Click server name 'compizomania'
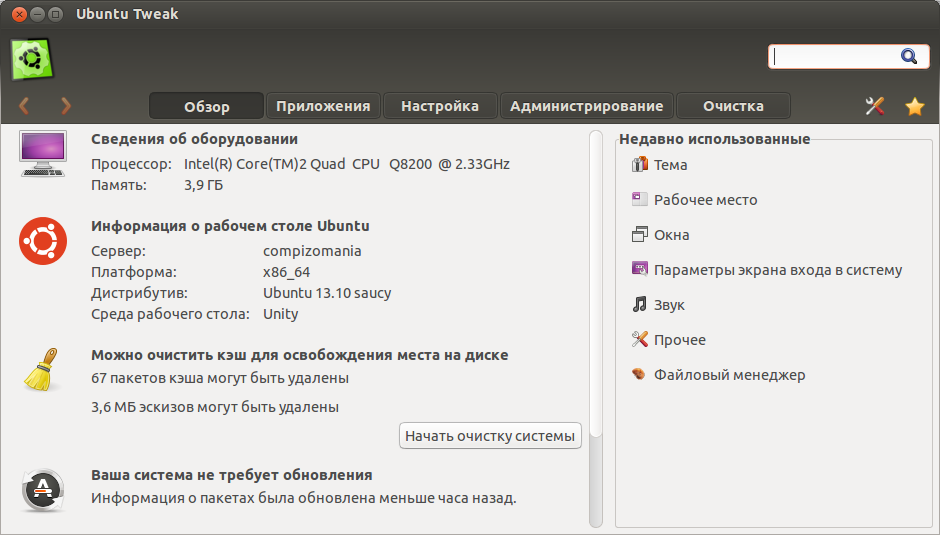Screen dimensions: 940x535 click(312, 251)
